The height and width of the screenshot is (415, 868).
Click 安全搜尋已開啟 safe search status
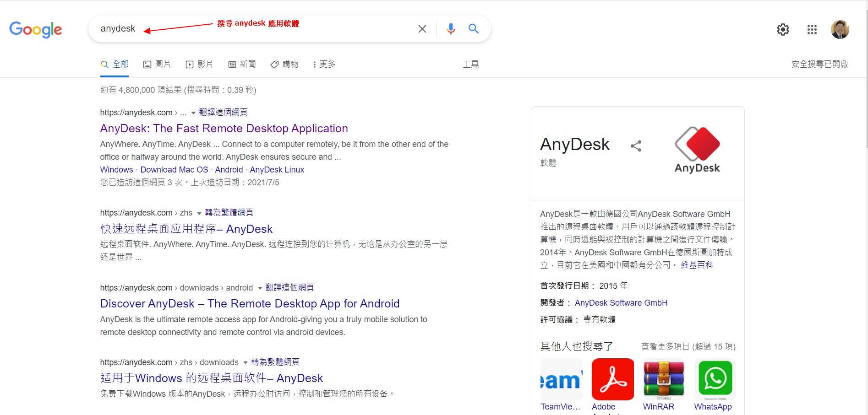(x=820, y=64)
